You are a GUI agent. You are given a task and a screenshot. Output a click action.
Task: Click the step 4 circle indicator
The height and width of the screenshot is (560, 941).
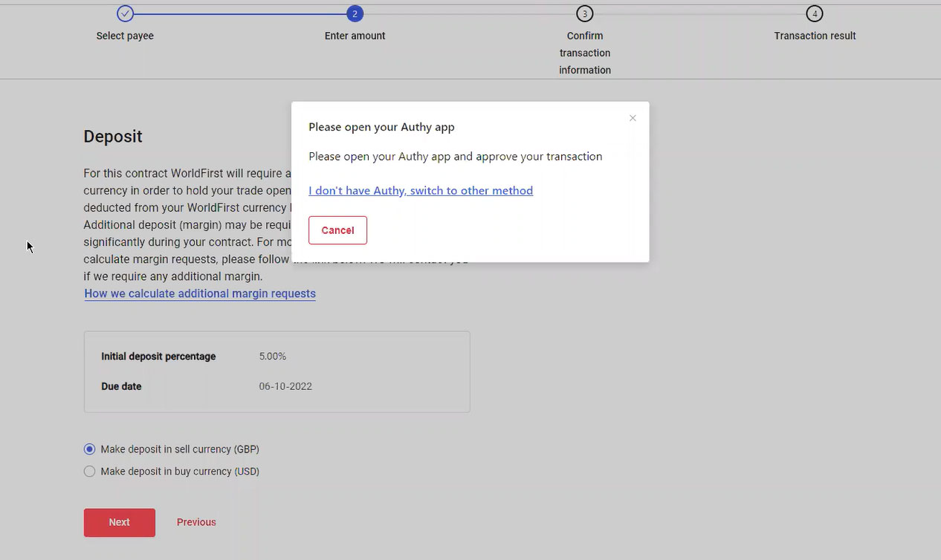815,13
